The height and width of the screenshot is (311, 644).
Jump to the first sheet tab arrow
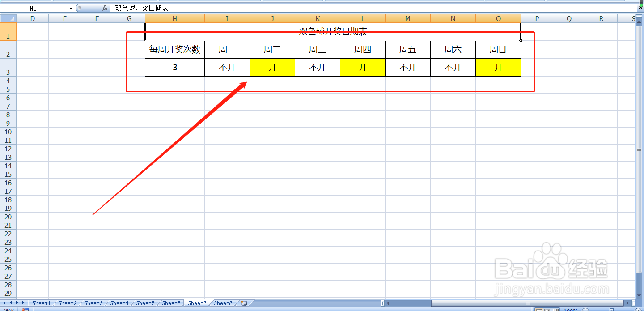pos(5,303)
